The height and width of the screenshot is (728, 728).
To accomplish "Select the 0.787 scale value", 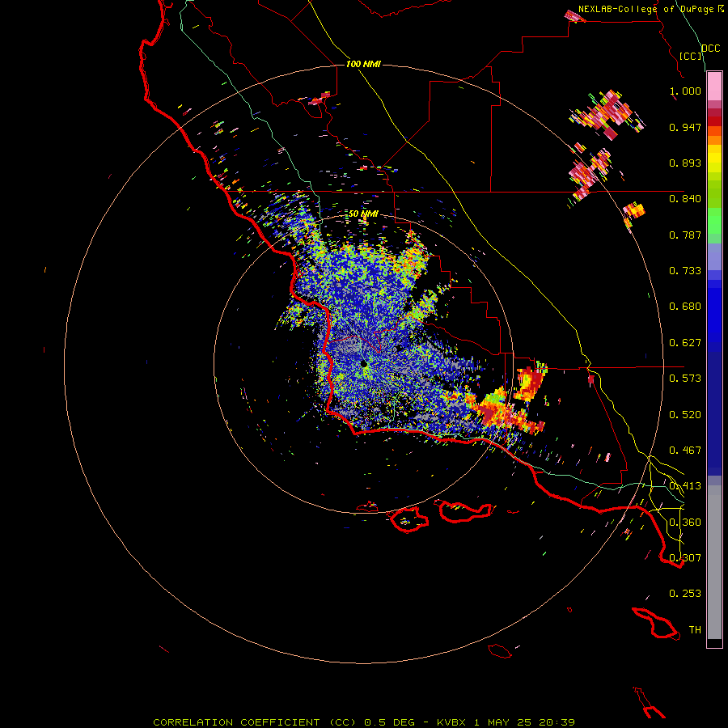I will 685,235.
